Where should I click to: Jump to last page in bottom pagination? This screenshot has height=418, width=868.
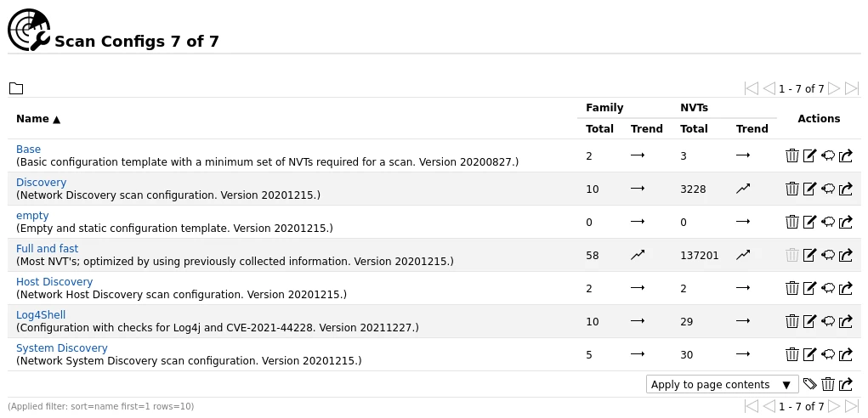[x=852, y=406]
